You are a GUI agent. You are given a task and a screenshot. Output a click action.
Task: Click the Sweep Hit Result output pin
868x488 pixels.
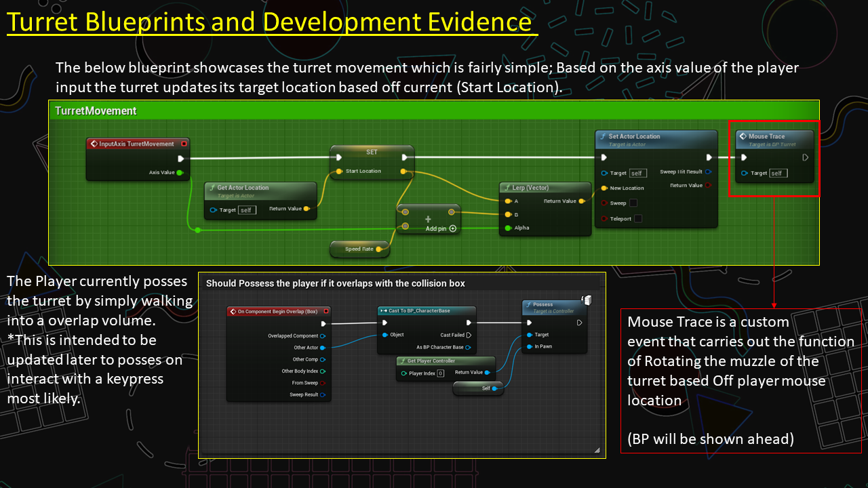[x=708, y=172]
